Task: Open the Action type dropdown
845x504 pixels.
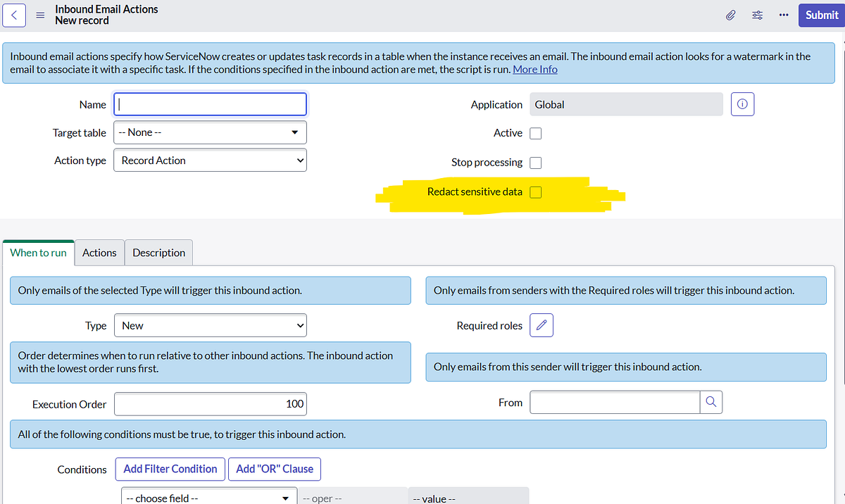Action: coord(210,160)
